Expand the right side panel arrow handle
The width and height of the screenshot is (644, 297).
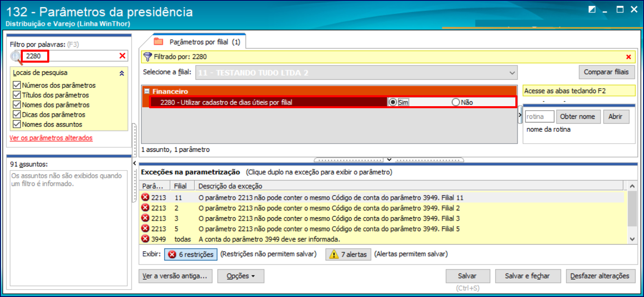[520, 116]
